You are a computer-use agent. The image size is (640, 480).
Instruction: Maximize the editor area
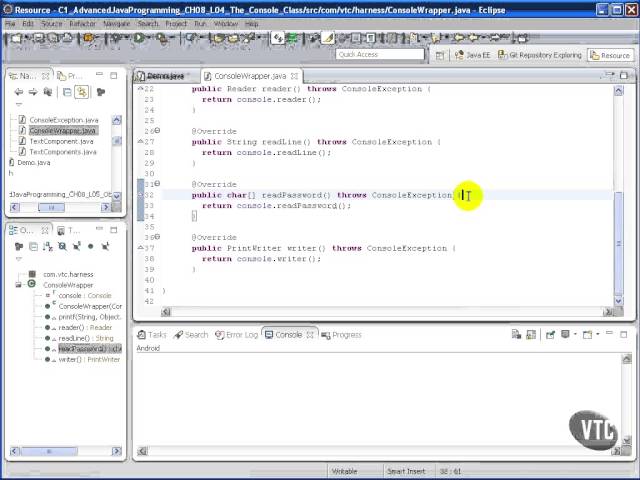click(x=624, y=75)
